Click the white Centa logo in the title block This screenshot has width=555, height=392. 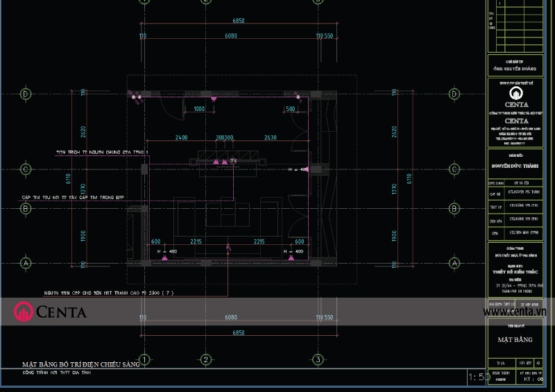(515, 94)
